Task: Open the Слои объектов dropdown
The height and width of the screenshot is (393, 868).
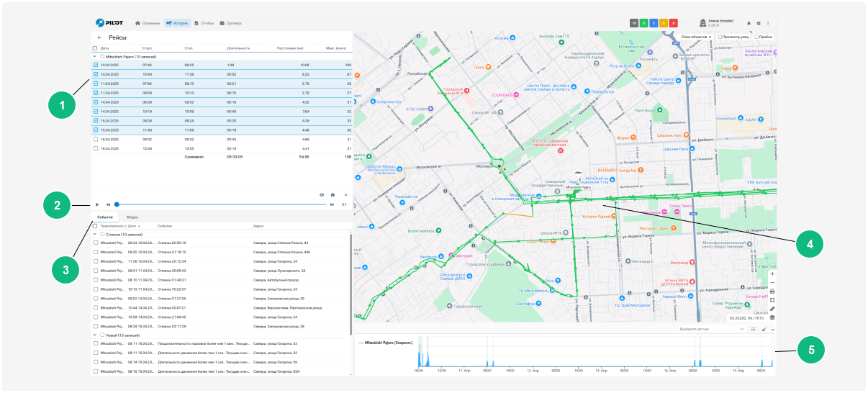Action: click(694, 37)
